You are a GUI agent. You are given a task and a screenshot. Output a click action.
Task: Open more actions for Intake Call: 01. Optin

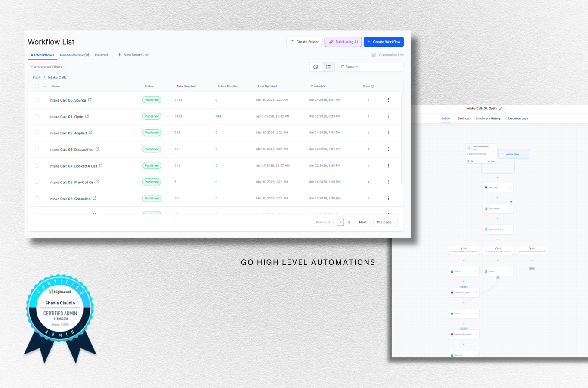click(x=388, y=116)
